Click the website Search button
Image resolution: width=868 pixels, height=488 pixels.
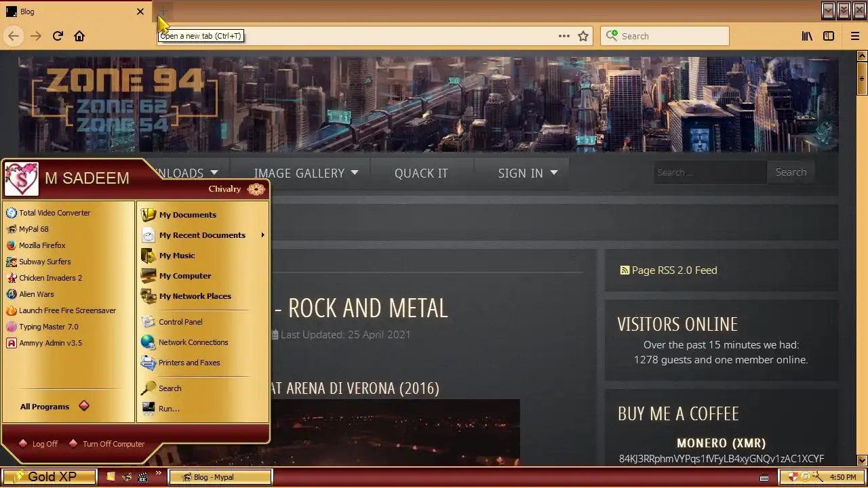click(791, 172)
